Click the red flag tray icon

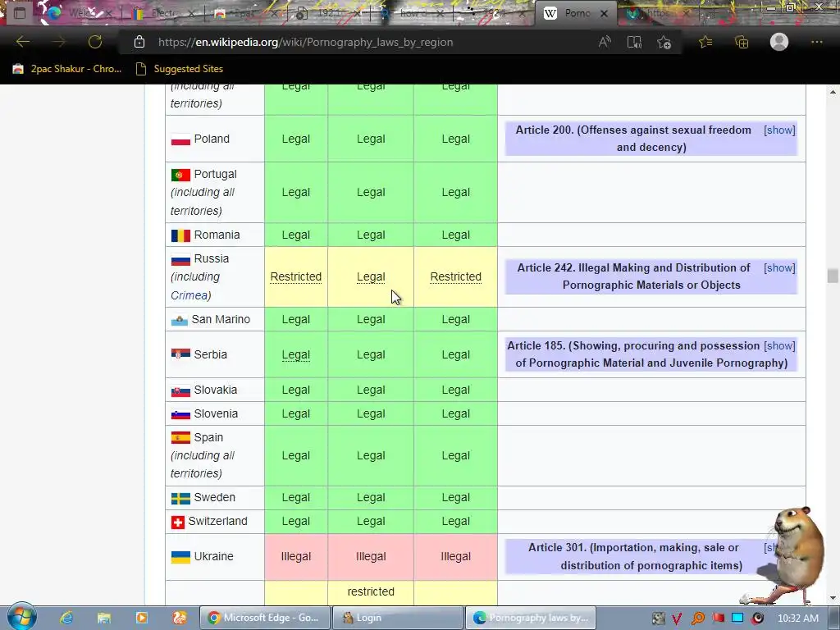(x=718, y=619)
